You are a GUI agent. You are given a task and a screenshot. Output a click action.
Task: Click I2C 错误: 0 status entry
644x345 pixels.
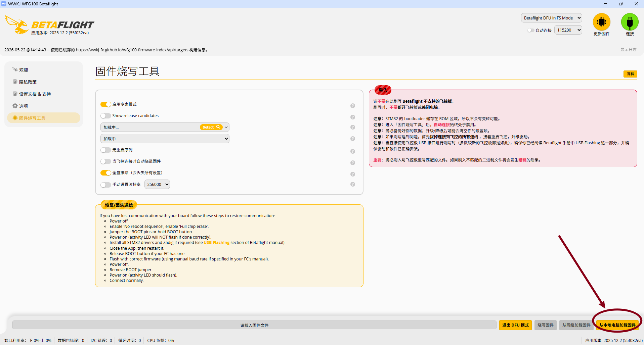(x=101, y=340)
